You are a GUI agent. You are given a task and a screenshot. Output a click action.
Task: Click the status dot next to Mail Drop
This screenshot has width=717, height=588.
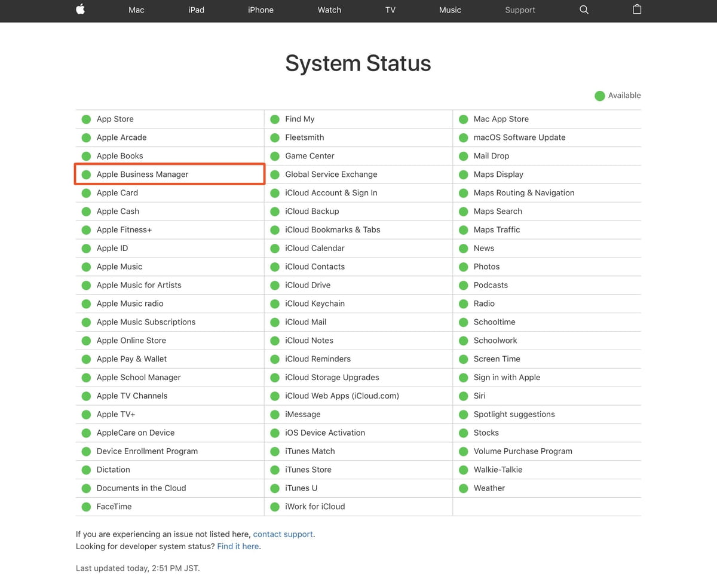tap(463, 156)
